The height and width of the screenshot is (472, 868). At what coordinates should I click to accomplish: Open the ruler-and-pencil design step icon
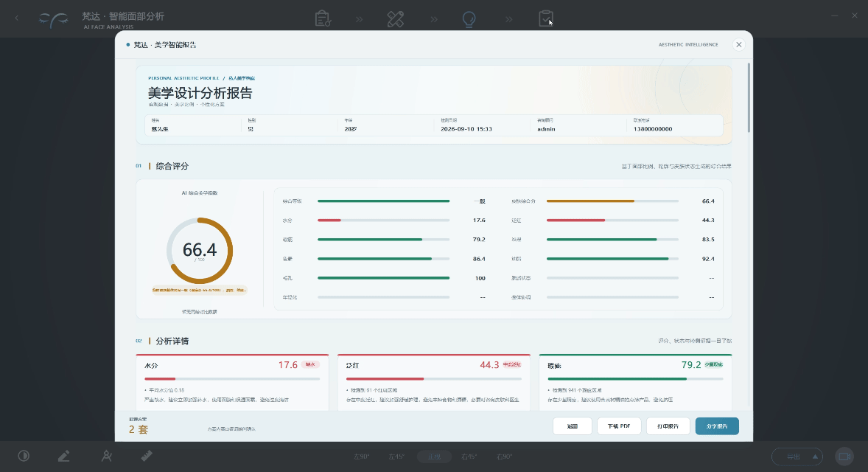[x=395, y=19]
